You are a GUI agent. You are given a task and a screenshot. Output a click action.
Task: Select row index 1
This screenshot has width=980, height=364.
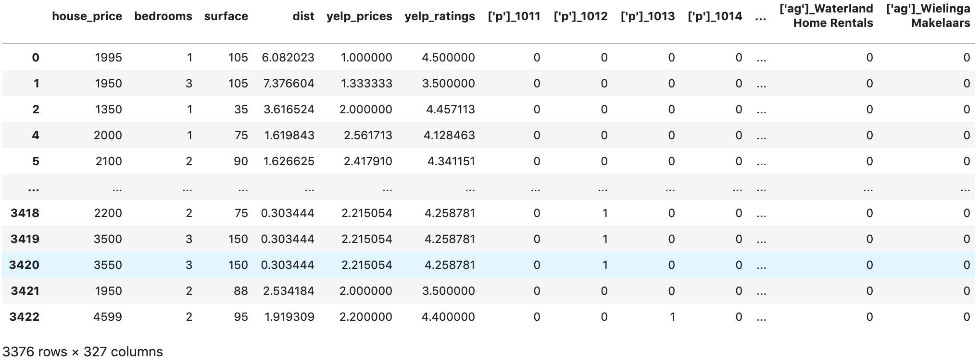[x=36, y=84]
